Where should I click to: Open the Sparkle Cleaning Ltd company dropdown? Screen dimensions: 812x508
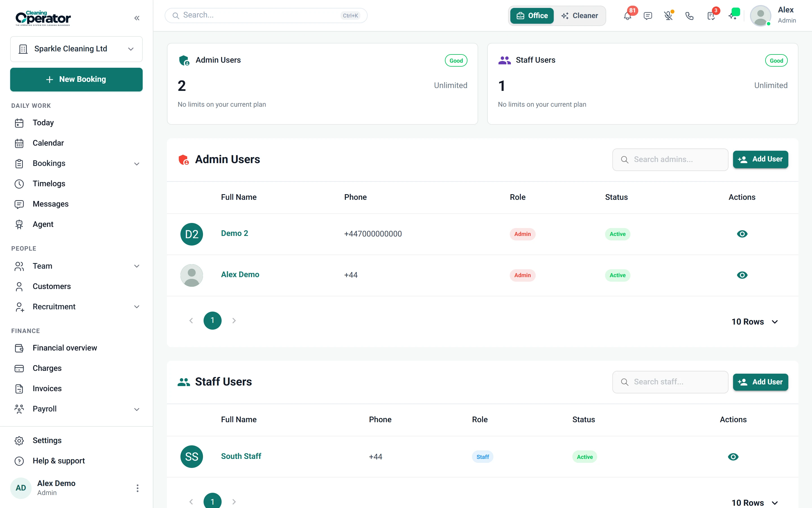tap(76, 49)
